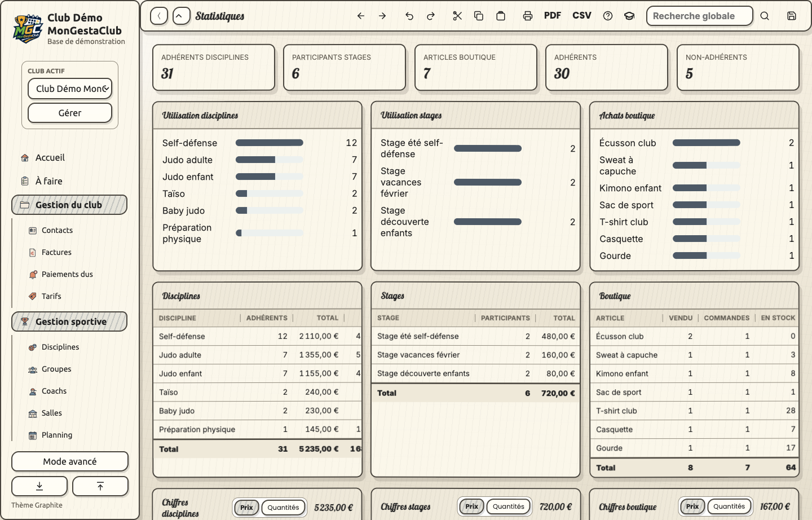Click the upload arrow button in sidebar
Screen dimensions: 812x520
[x=100, y=486]
